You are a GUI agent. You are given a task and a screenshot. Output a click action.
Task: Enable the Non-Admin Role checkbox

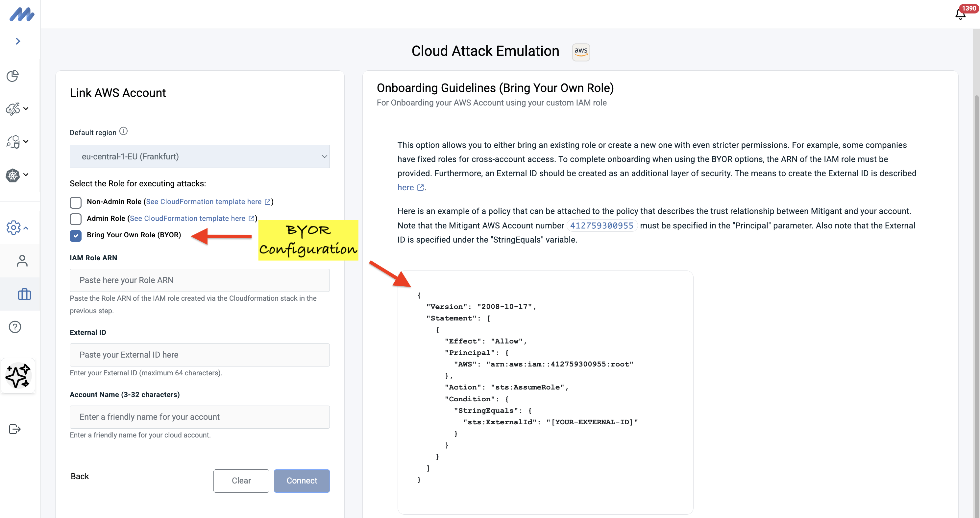(x=75, y=202)
